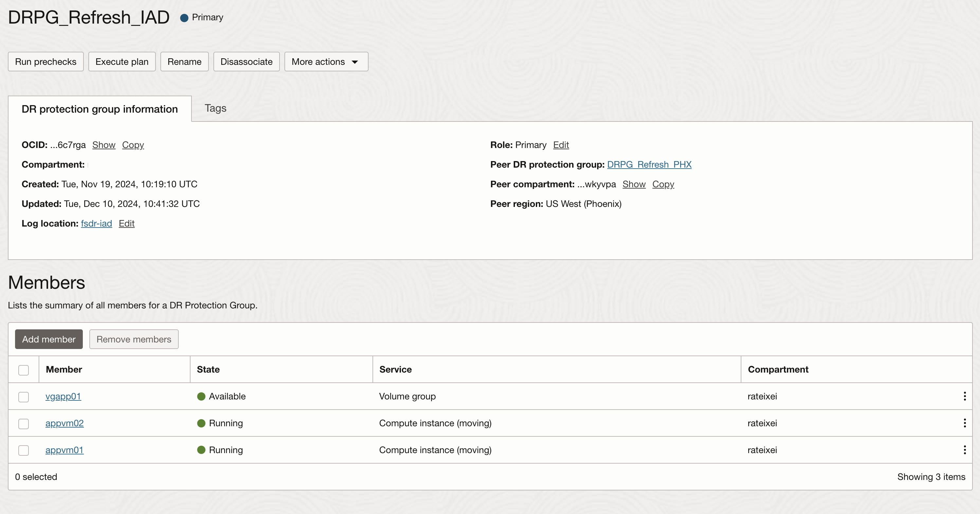Tick the appvm02 member checkbox
980x514 pixels.
point(24,423)
